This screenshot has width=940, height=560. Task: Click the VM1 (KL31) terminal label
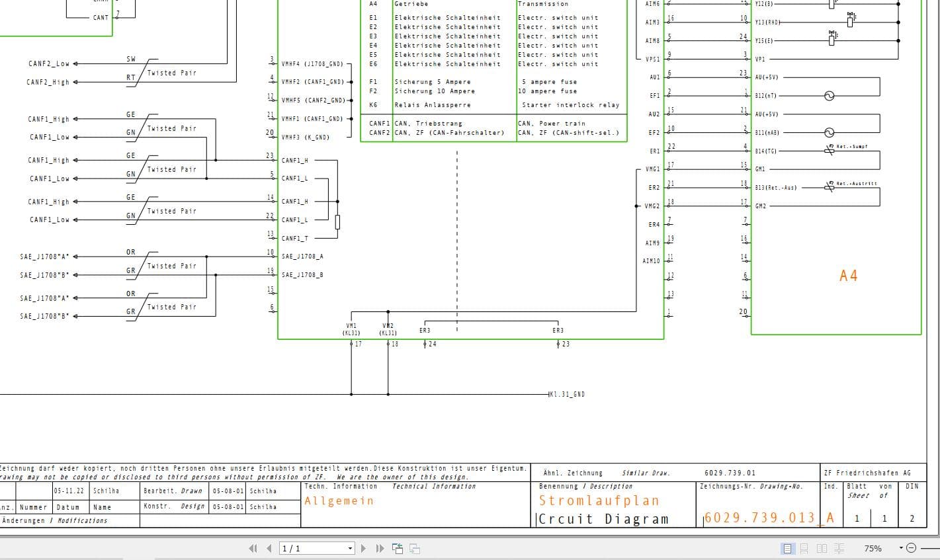pos(351,329)
